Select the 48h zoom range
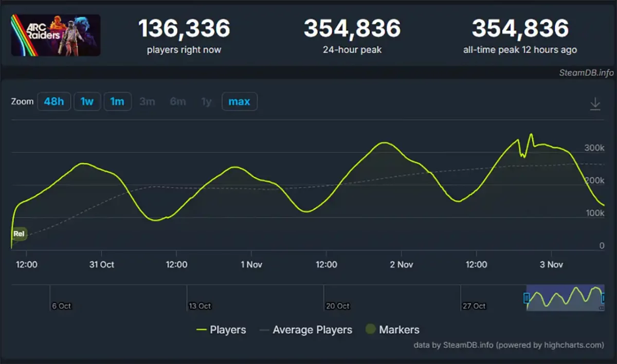The image size is (617, 364). tap(54, 101)
